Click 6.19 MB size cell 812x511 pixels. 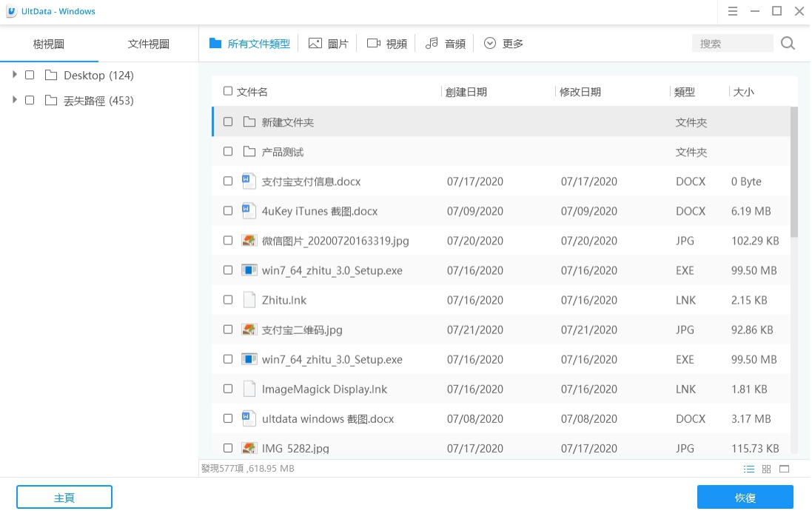[751, 211]
